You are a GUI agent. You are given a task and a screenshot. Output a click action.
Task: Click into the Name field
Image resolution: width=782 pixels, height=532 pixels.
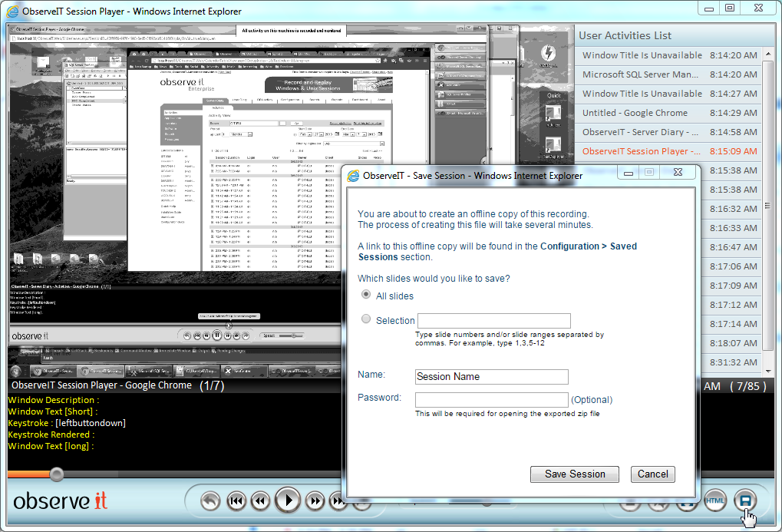492,377
